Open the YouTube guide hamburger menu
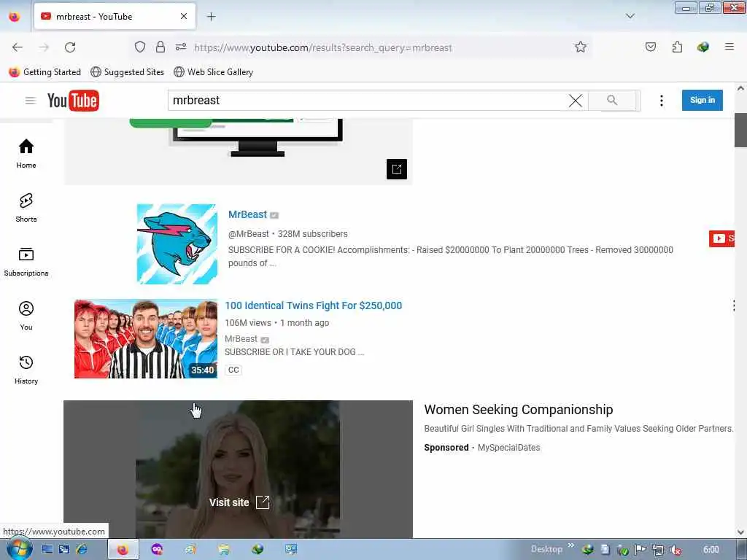Viewport: 747px width, 560px height. pyautogui.click(x=31, y=101)
